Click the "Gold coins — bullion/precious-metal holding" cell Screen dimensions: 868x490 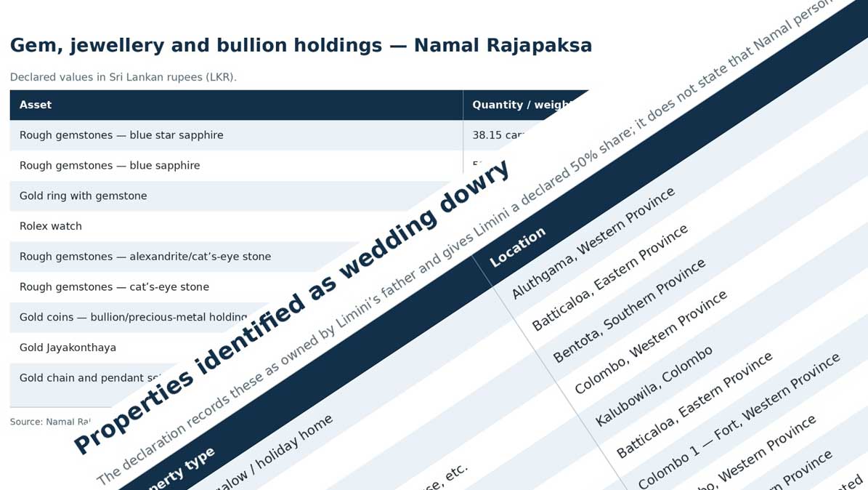pos(133,317)
